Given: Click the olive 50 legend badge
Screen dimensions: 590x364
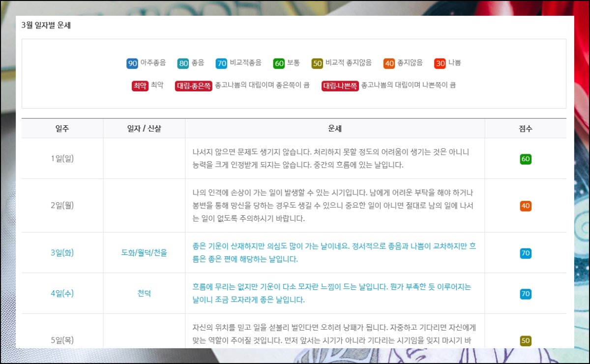Looking at the screenshot, I should (317, 63).
